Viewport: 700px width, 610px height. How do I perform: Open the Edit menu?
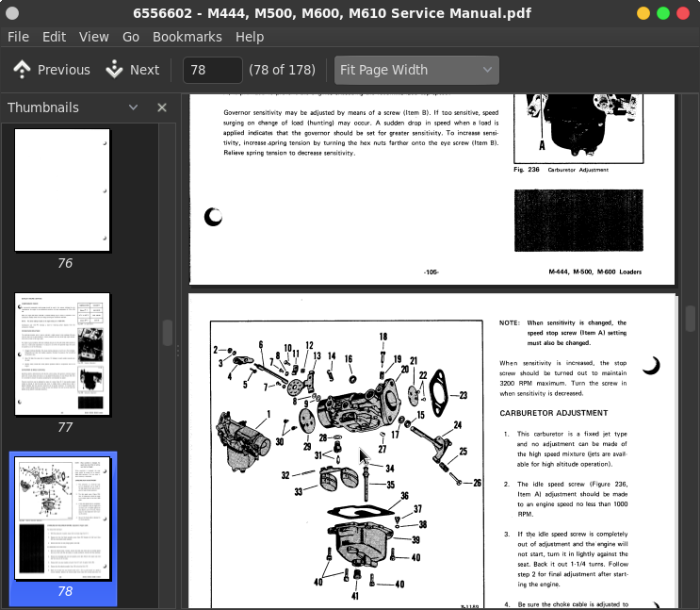(x=54, y=37)
